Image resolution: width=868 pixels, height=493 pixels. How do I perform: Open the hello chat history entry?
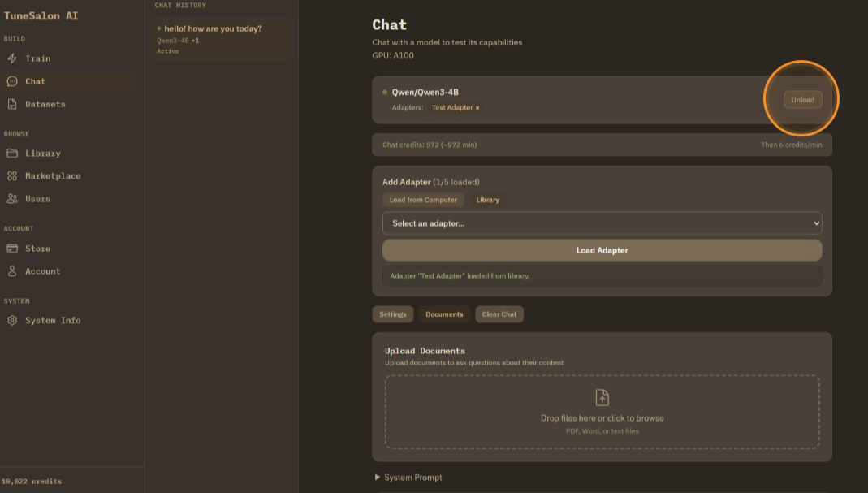pyautogui.click(x=213, y=29)
